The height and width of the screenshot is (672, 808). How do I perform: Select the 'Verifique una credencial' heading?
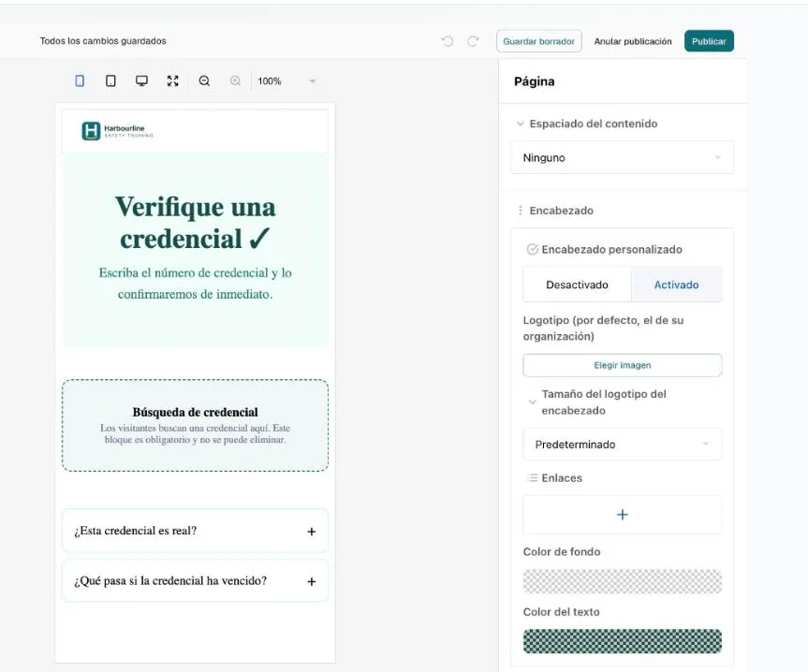pos(196,223)
